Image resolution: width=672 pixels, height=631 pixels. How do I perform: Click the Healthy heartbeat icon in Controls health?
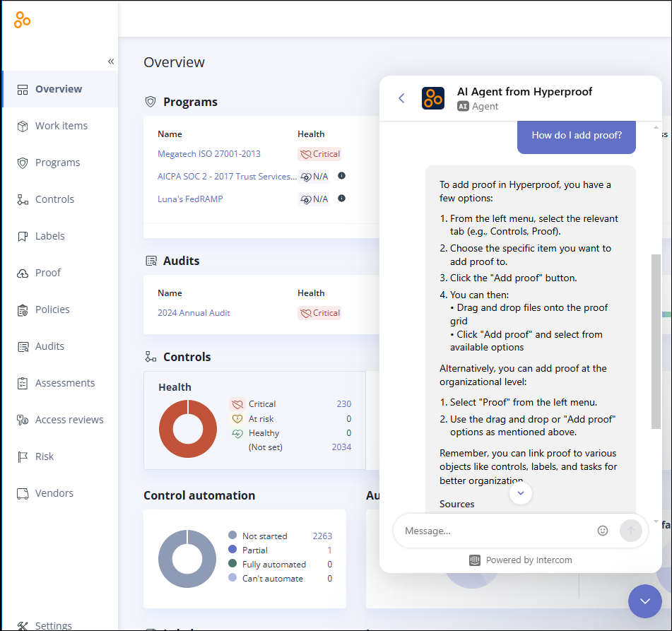(237, 433)
